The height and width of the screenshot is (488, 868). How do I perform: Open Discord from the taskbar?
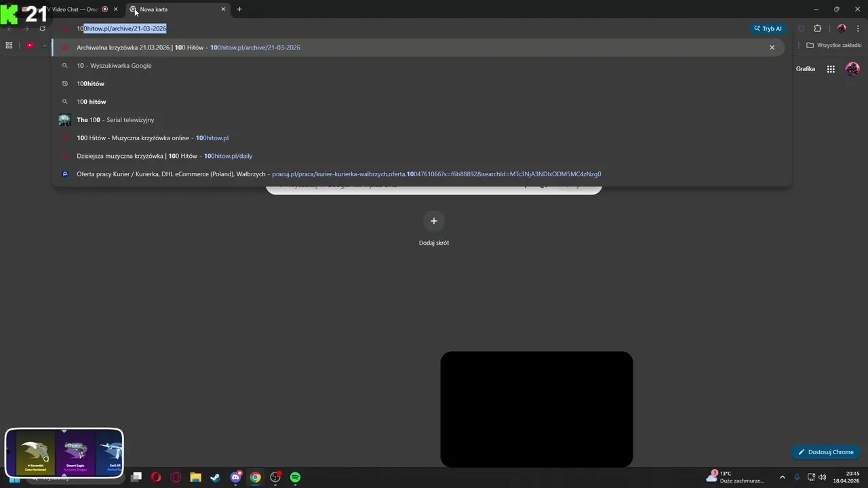tap(235, 477)
